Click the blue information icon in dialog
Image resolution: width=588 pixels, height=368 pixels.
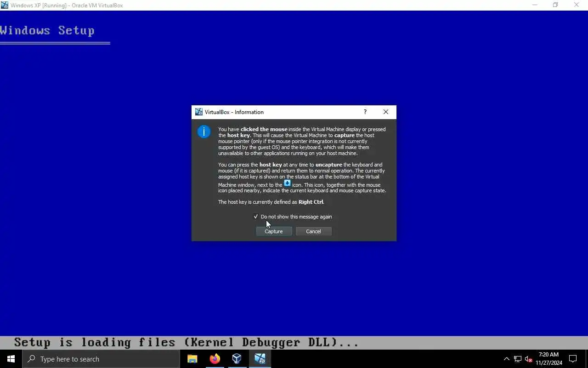pyautogui.click(x=204, y=132)
